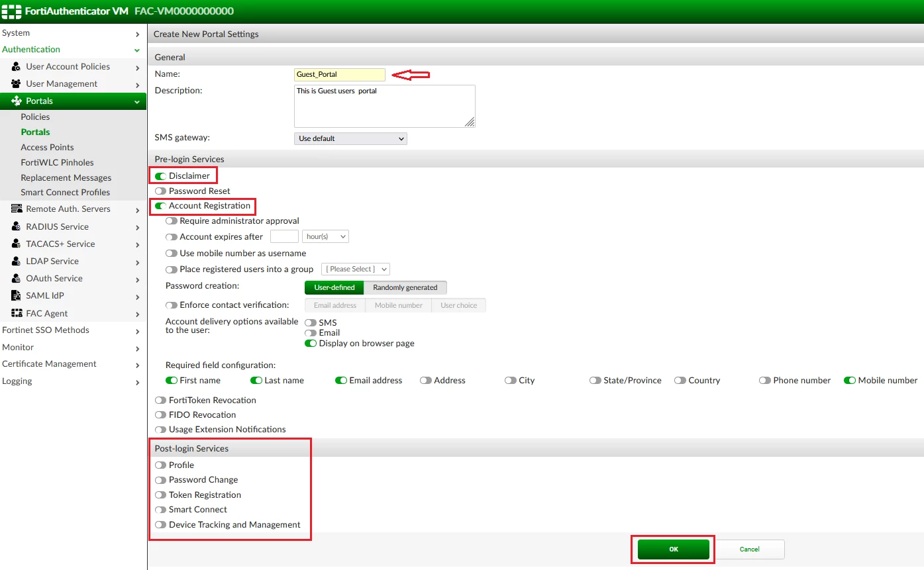Toggle Place registered users into a group
The height and width of the screenshot is (570, 924).
coord(171,269)
